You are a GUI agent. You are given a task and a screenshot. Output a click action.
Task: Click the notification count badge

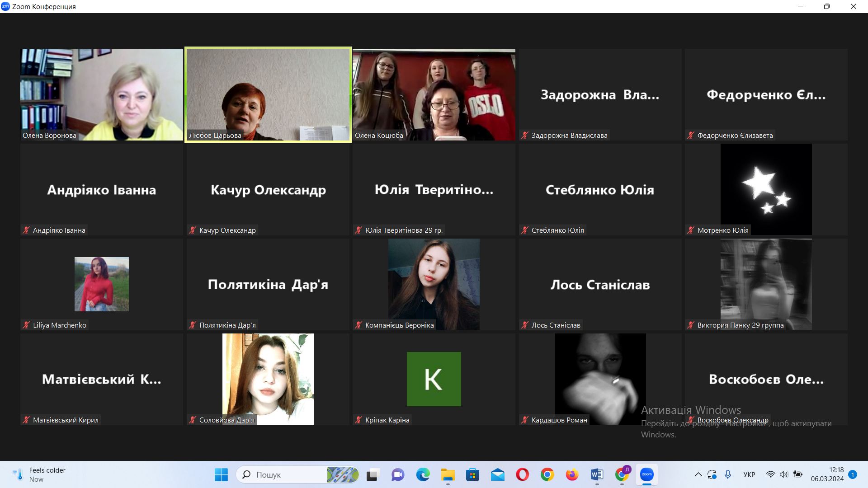click(853, 474)
